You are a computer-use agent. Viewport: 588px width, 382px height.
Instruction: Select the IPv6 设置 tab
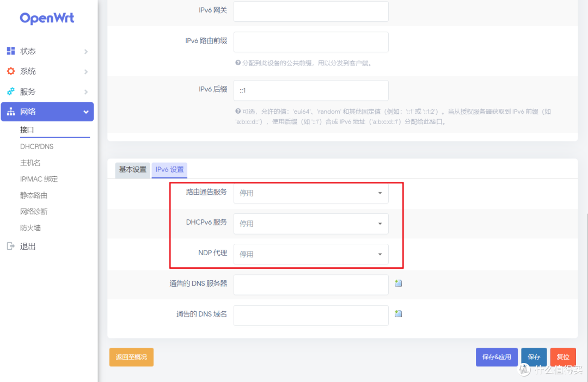tap(169, 170)
